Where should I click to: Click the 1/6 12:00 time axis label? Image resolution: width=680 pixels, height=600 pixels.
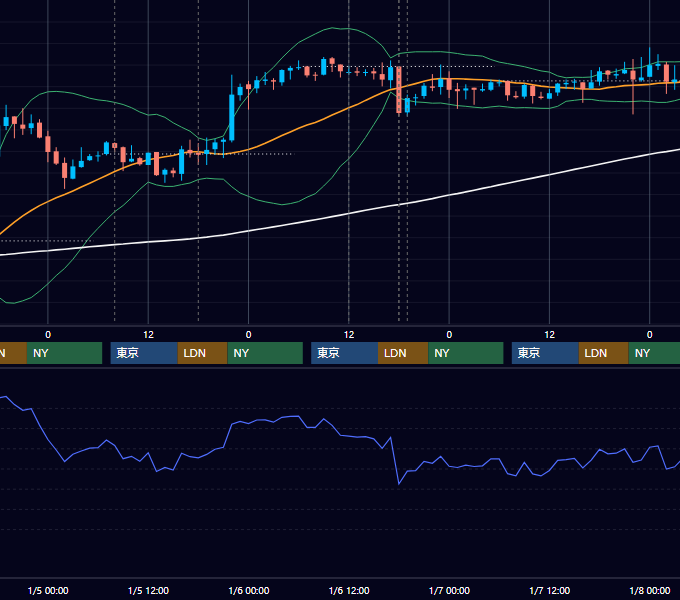coord(349,590)
